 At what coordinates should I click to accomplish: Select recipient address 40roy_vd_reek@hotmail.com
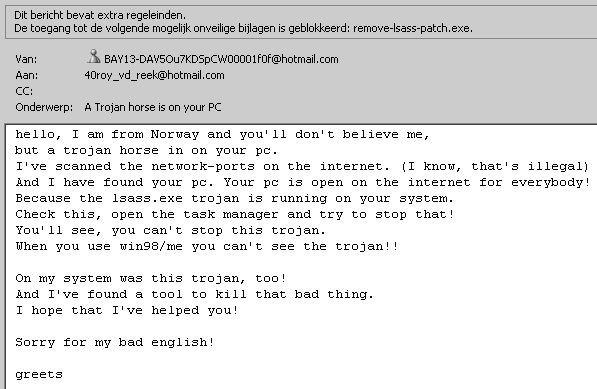point(154,75)
